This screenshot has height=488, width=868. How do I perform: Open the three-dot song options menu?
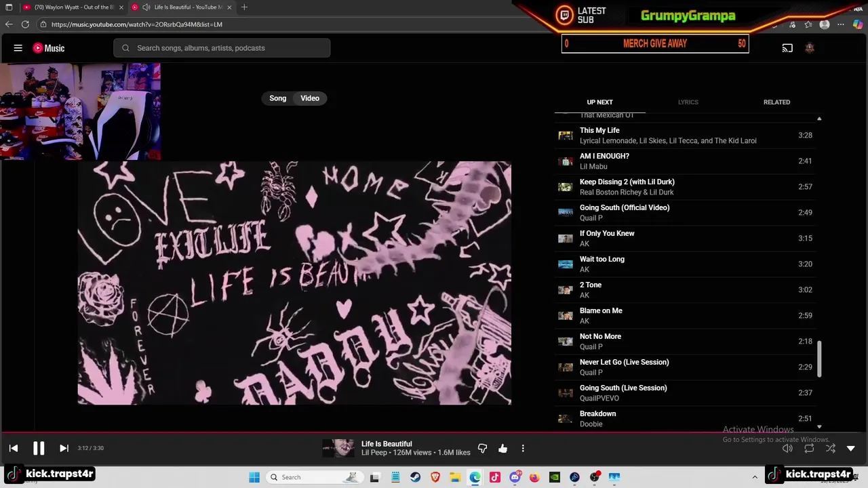(x=523, y=449)
